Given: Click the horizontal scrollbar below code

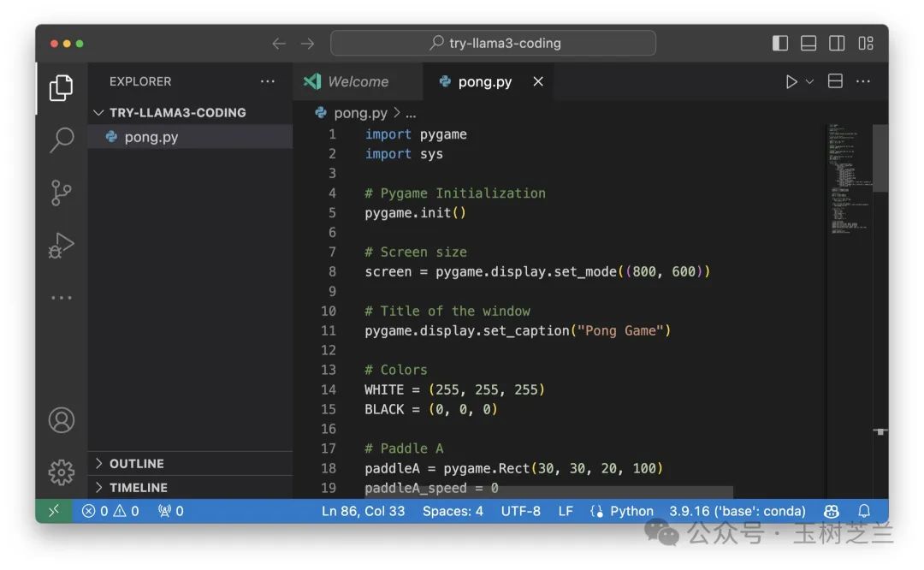Looking at the screenshot, I should pyautogui.click(x=548, y=491).
